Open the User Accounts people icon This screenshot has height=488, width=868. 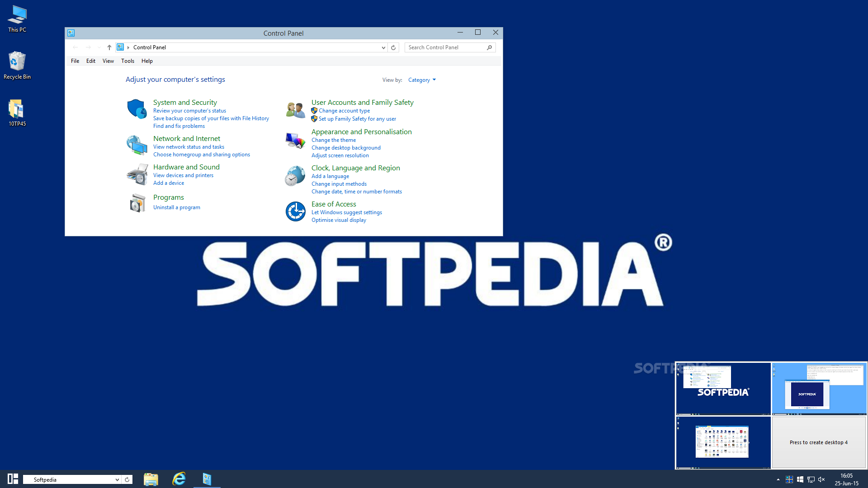click(295, 110)
